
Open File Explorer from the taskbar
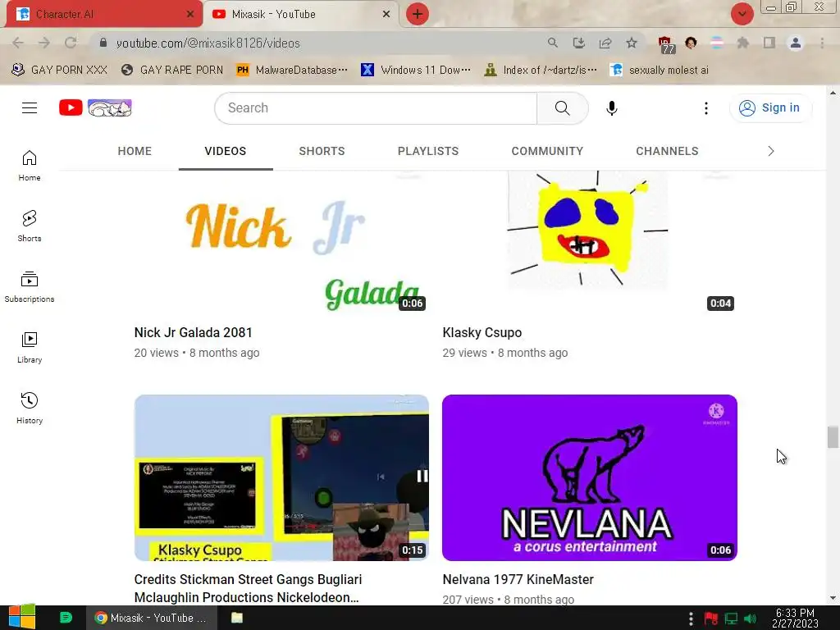pos(237,618)
